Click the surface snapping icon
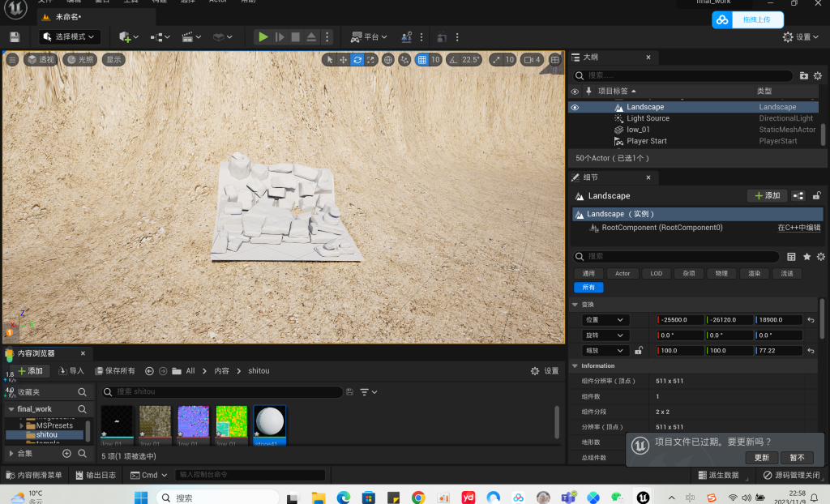The width and height of the screenshot is (830, 504). pos(404,60)
